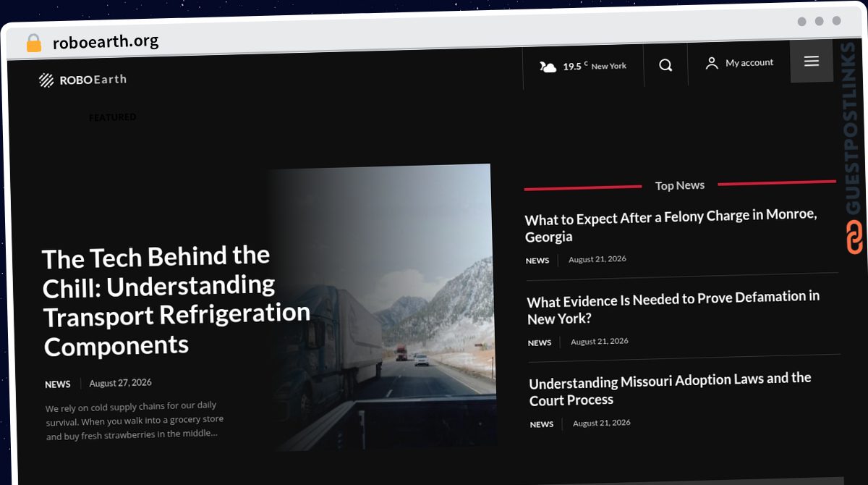The image size is (868, 485).
Task: Click the orange Guestpostlinks chain icon
Action: coord(854,238)
